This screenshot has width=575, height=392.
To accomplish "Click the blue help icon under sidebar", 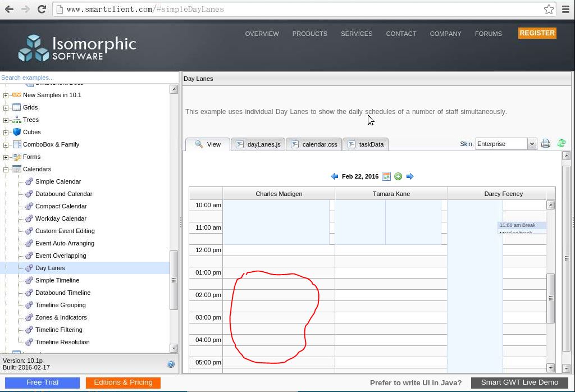I will point(171,364).
